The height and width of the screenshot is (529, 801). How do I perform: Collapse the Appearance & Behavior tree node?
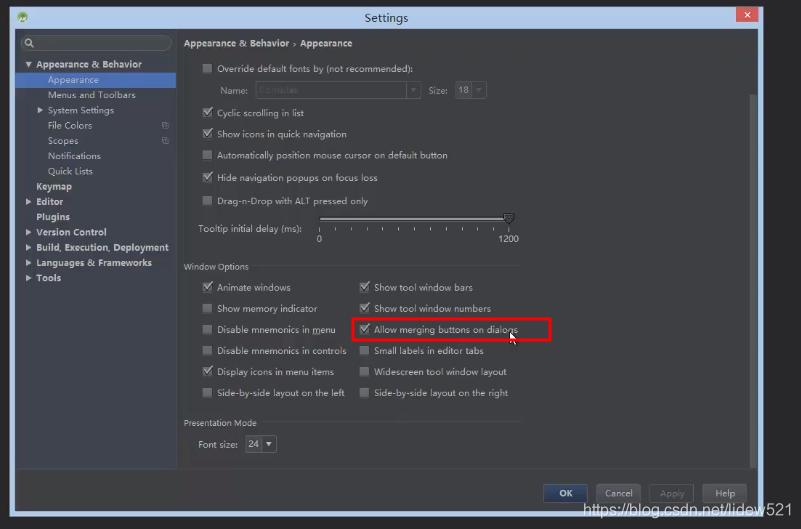click(29, 64)
